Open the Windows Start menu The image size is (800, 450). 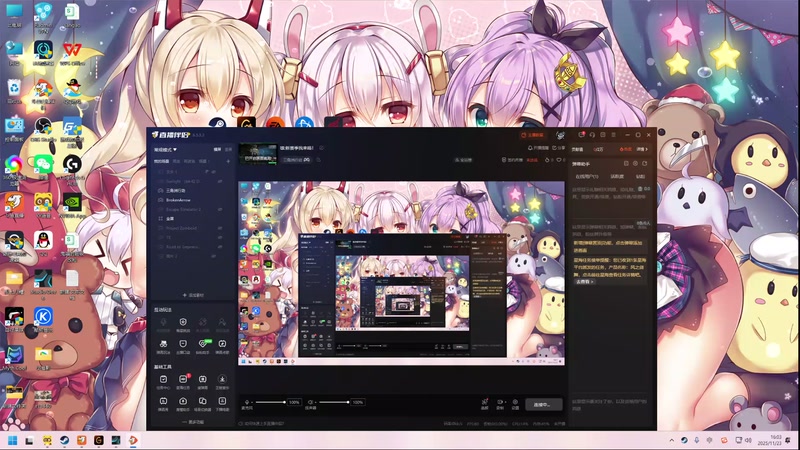pos(13,440)
